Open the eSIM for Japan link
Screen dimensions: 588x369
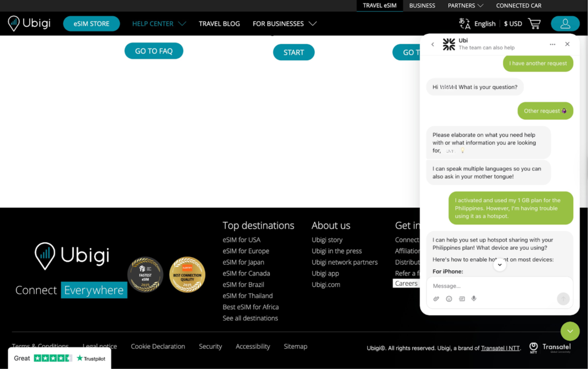243,262
